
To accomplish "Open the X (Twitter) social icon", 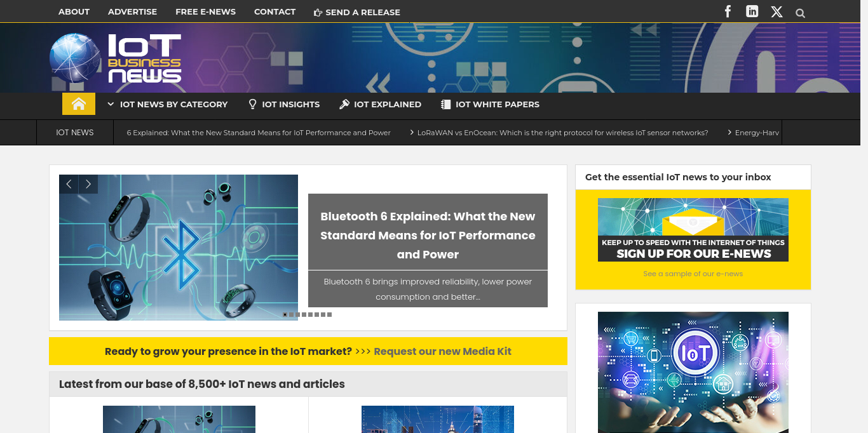I will click(776, 12).
